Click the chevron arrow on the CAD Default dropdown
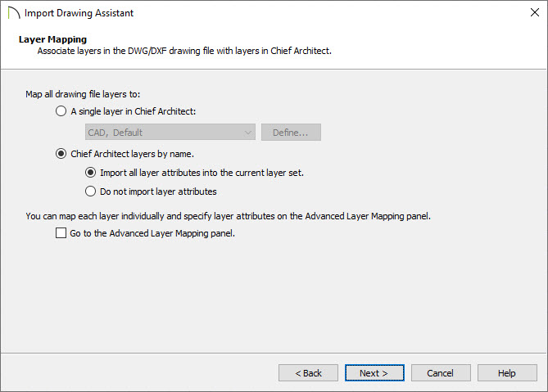 coord(248,133)
